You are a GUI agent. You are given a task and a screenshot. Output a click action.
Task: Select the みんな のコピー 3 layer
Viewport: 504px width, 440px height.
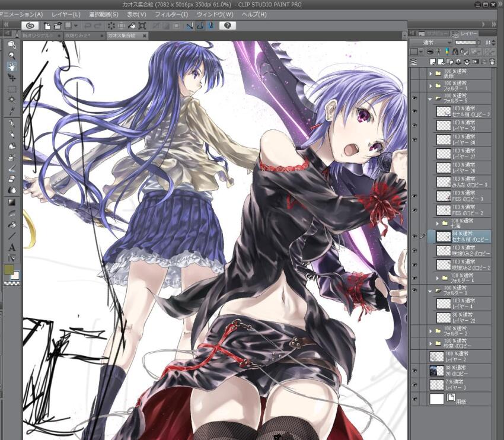tap(462, 182)
